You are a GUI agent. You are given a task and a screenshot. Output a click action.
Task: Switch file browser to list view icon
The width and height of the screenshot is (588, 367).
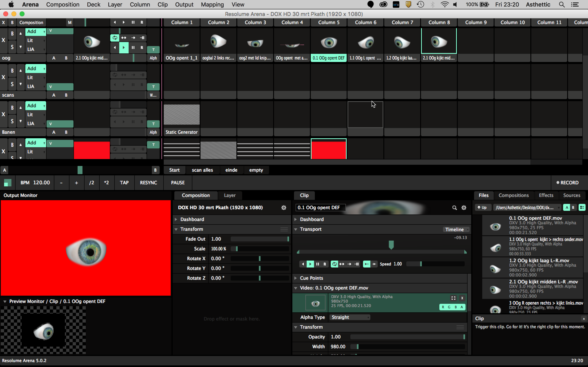(x=582, y=208)
